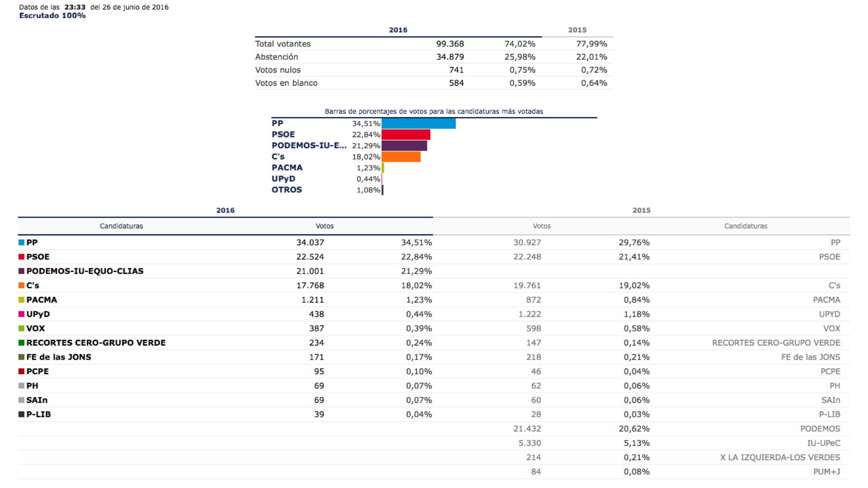This screenshot has height=488, width=868.
Task: Click FE de las JONS party name
Action: 59,357
